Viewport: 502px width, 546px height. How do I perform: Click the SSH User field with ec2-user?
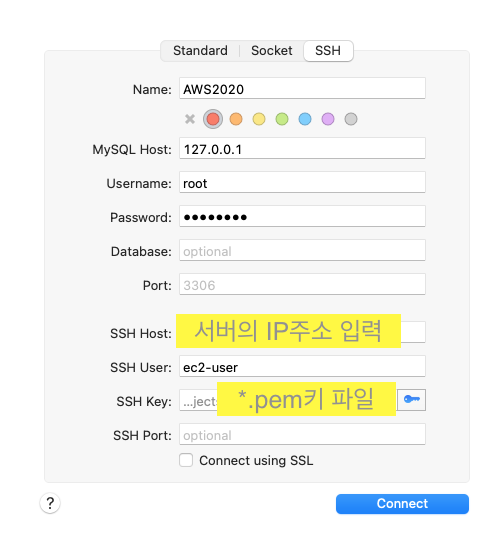point(302,366)
